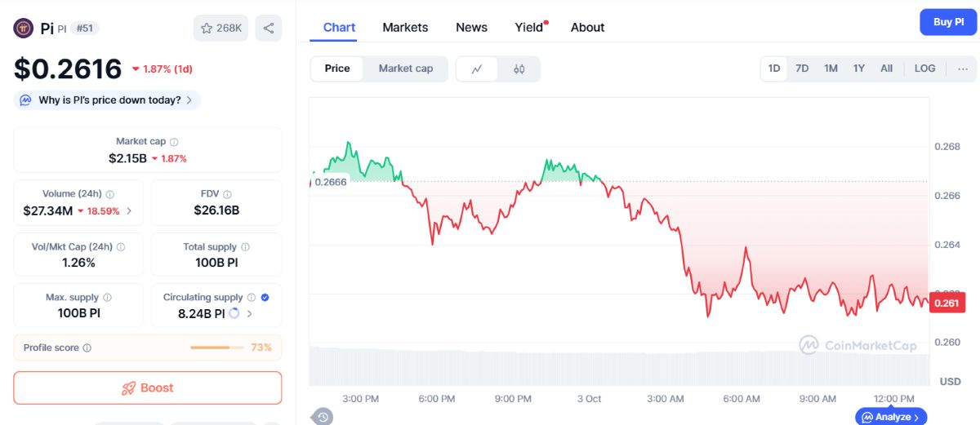Toggle the chart to Market cap
This screenshot has height=425, width=980.
click(406, 69)
